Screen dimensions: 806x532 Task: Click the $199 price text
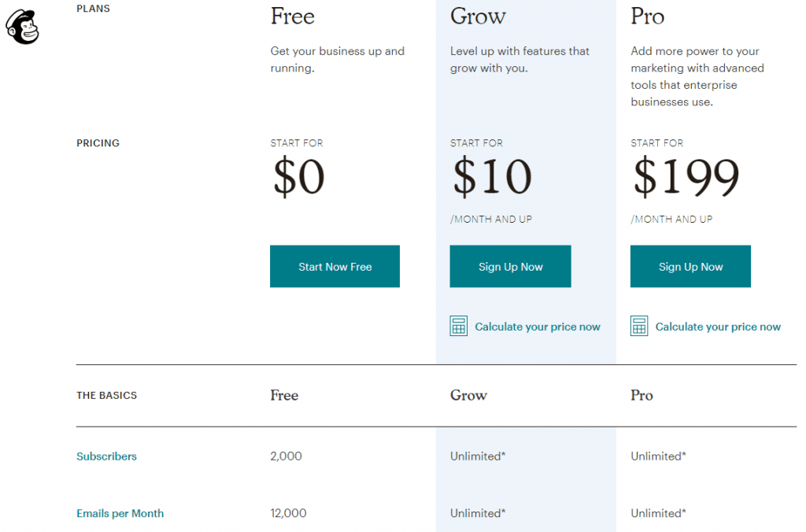click(686, 177)
